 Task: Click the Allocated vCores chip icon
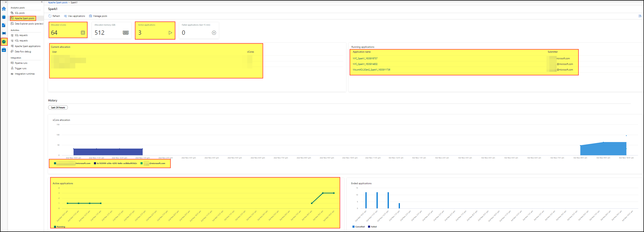coord(83,33)
